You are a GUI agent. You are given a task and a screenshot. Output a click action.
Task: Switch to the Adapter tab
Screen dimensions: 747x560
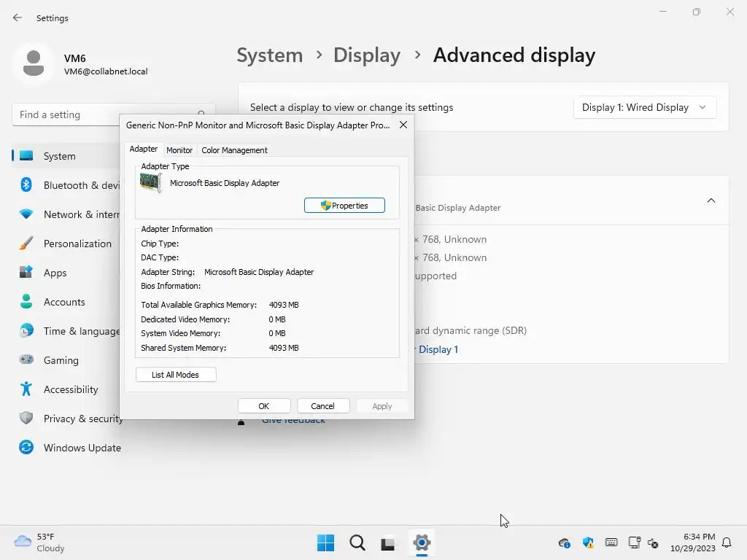click(144, 149)
